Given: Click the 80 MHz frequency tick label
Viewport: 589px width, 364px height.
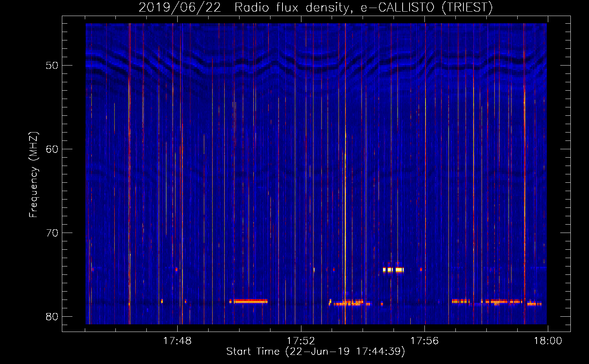Looking at the screenshot, I should (52, 317).
